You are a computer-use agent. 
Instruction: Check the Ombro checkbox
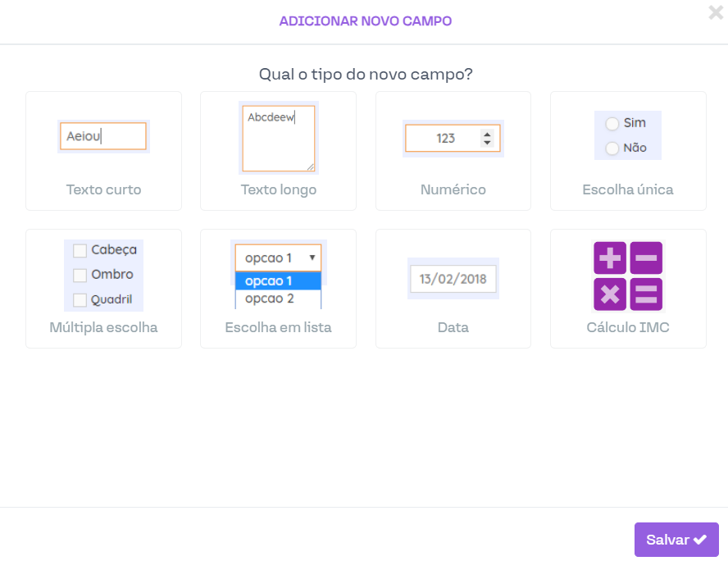pyautogui.click(x=80, y=275)
